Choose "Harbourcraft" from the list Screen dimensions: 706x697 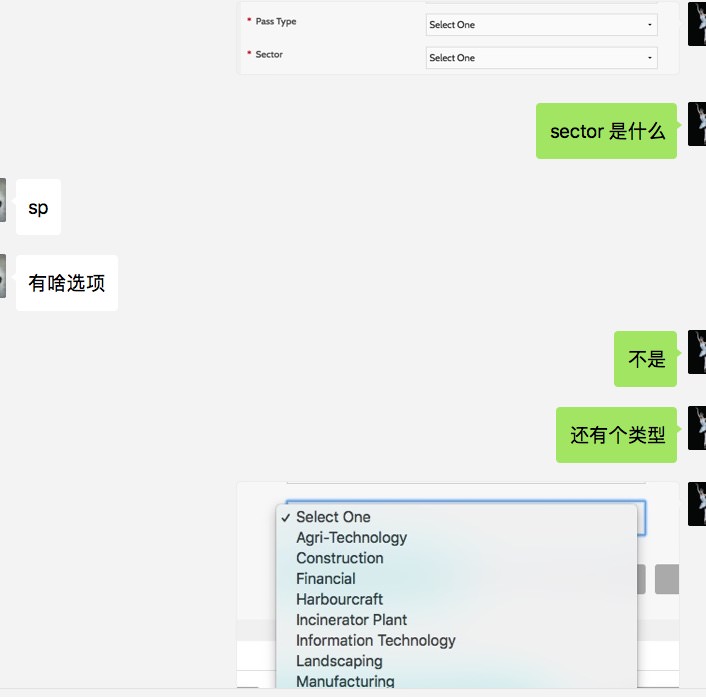click(x=339, y=599)
